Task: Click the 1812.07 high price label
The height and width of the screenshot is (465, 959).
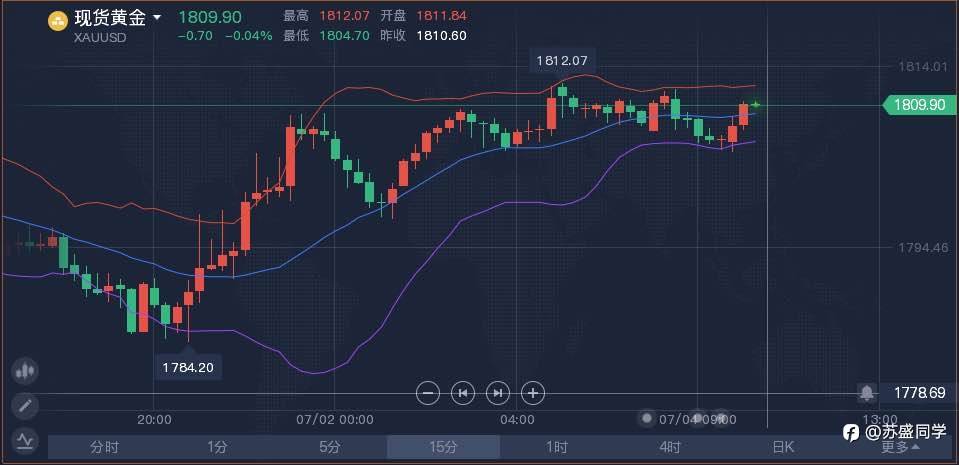Action: [x=561, y=61]
